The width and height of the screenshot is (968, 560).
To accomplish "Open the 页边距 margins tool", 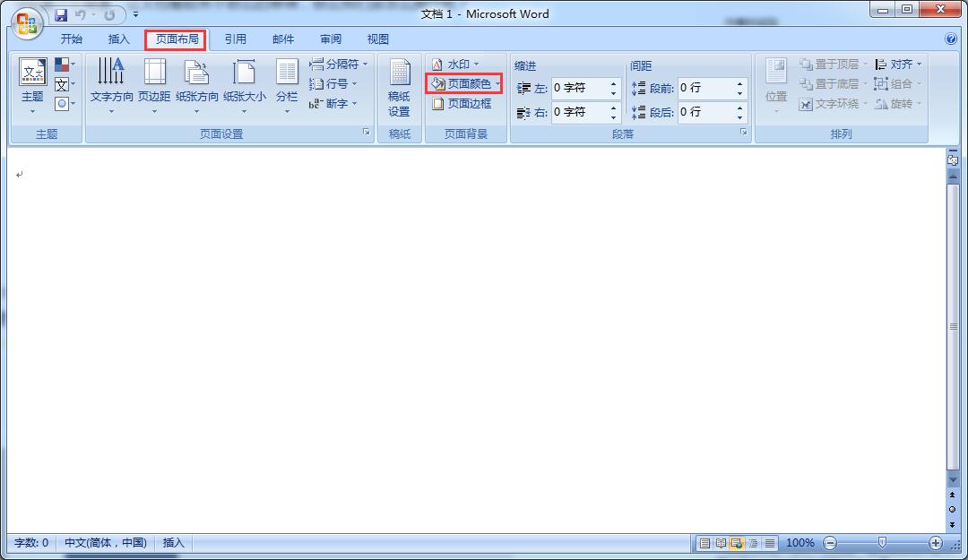I will pos(154,83).
